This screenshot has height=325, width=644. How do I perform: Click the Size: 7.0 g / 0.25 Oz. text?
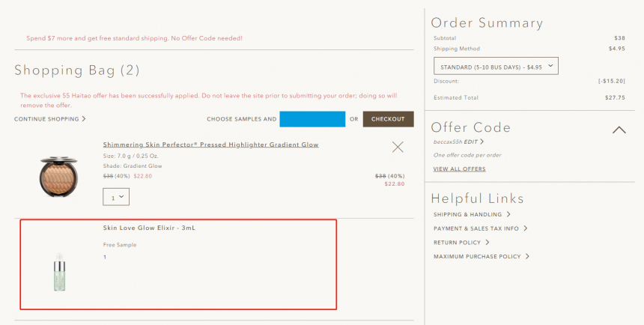click(x=130, y=156)
